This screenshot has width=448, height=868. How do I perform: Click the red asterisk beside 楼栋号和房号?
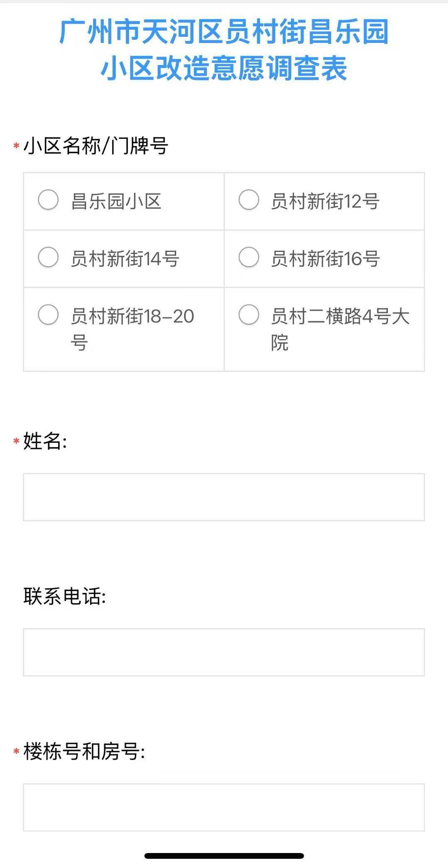17,752
